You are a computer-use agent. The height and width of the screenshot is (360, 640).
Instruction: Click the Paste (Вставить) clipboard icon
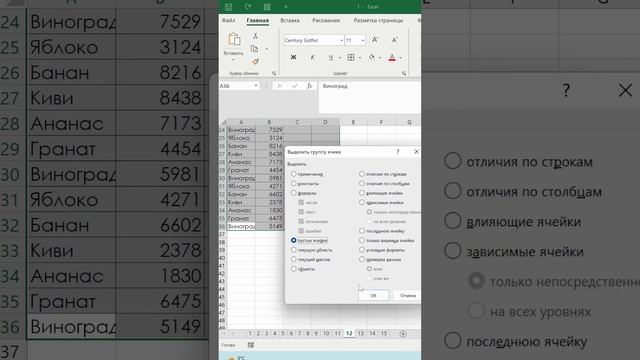[x=234, y=40]
